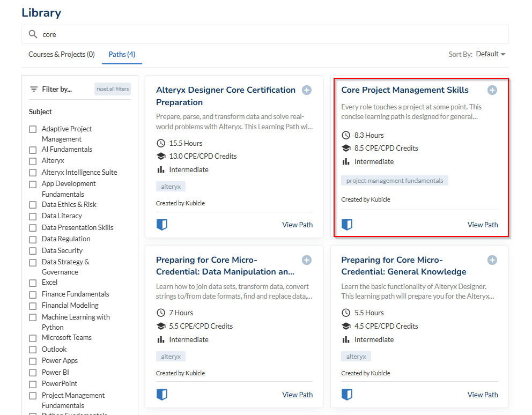Click book icon on Core Project Management Skills card
Viewport: 532px width, 415px height.
coord(347,225)
